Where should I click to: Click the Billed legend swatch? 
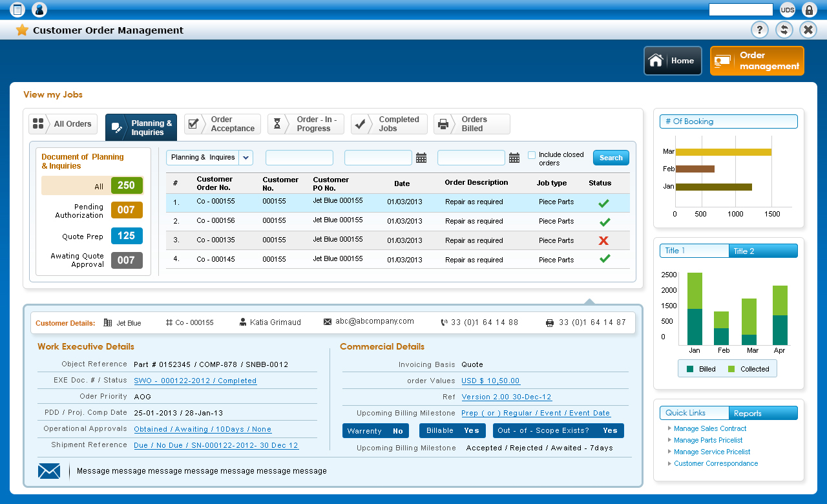[690, 369]
